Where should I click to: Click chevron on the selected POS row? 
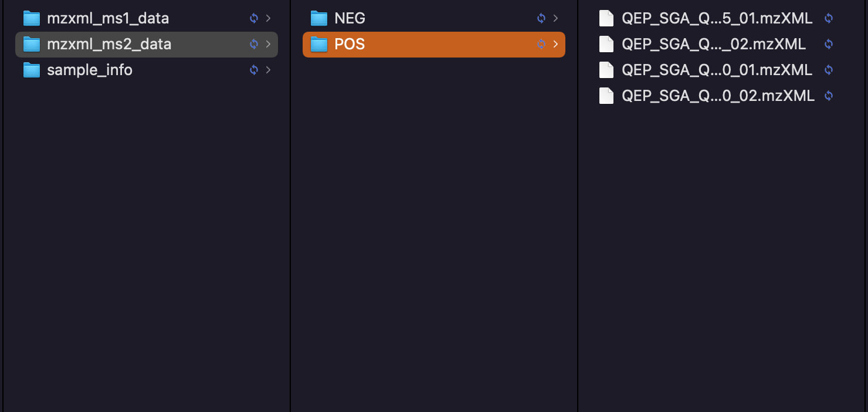(x=555, y=44)
